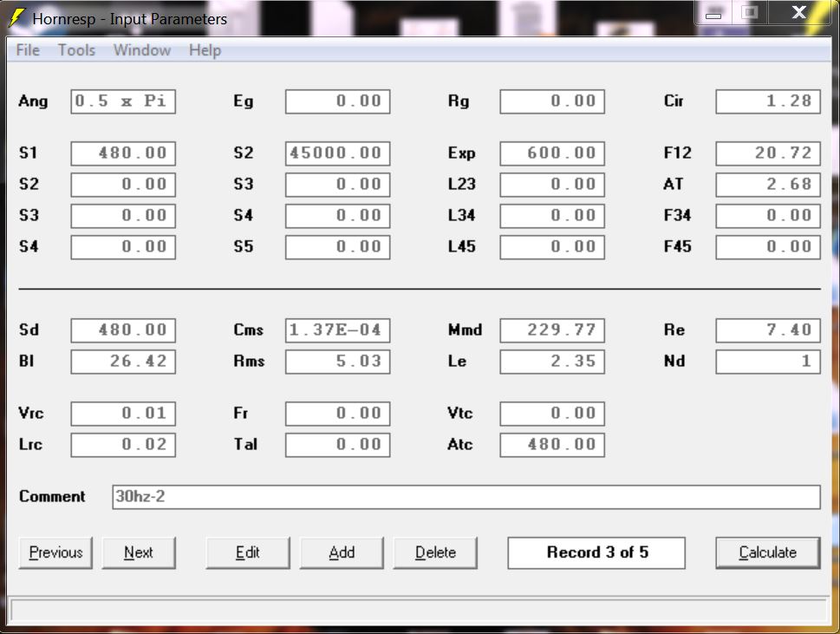Image resolution: width=840 pixels, height=634 pixels.
Task: Click the F45 input field
Action: [x=768, y=247]
